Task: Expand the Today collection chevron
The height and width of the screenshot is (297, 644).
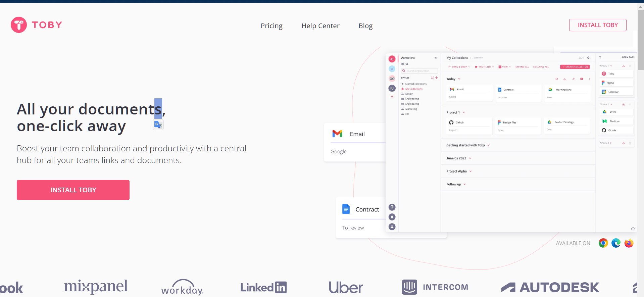Action: (459, 79)
